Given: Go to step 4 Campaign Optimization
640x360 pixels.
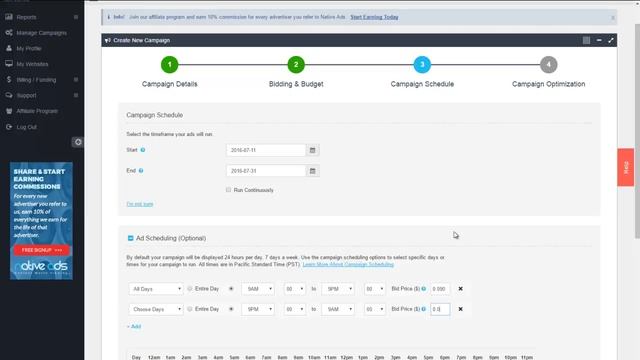Looking at the screenshot, I should click(x=549, y=64).
